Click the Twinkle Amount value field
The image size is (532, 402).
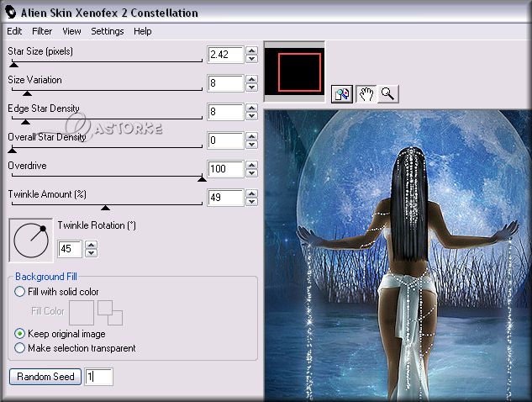click(225, 198)
